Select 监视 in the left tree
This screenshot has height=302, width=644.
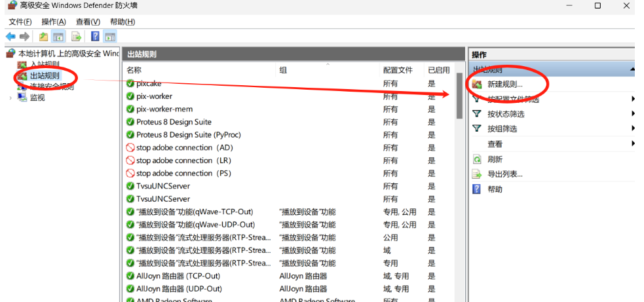37,98
